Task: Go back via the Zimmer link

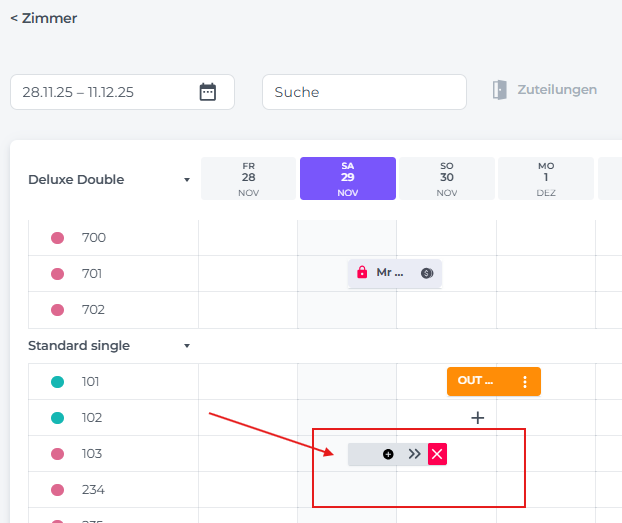Action: point(43,18)
